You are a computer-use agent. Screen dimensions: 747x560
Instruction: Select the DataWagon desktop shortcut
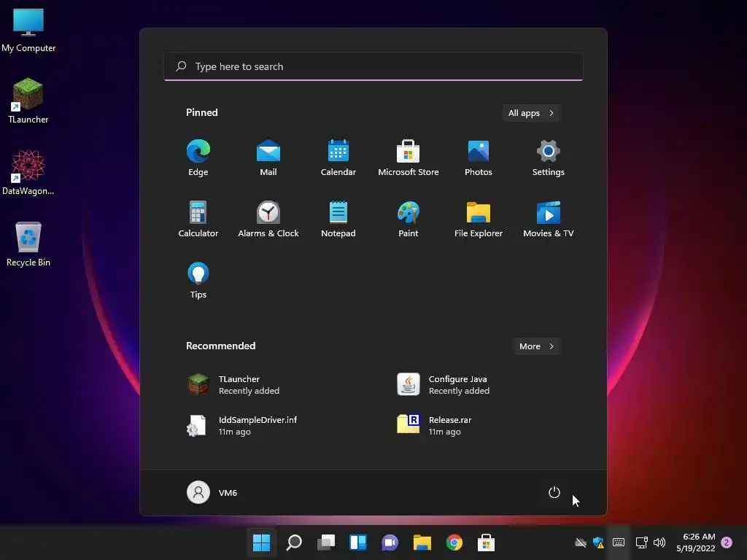(28, 172)
